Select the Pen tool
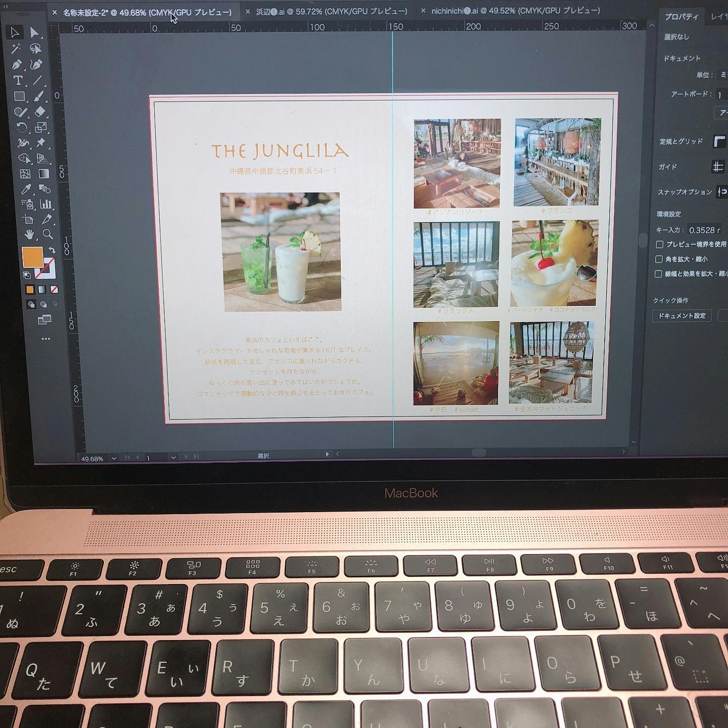This screenshot has width=728, height=728. pyautogui.click(x=17, y=65)
